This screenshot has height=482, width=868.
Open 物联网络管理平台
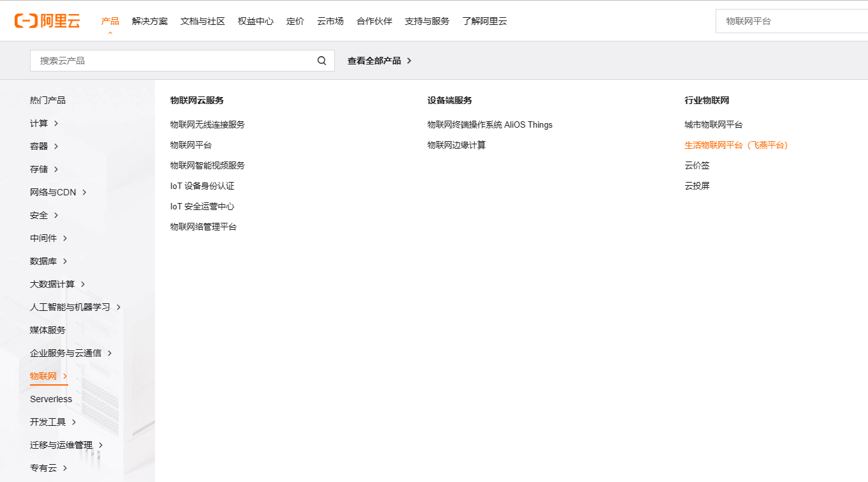point(203,227)
